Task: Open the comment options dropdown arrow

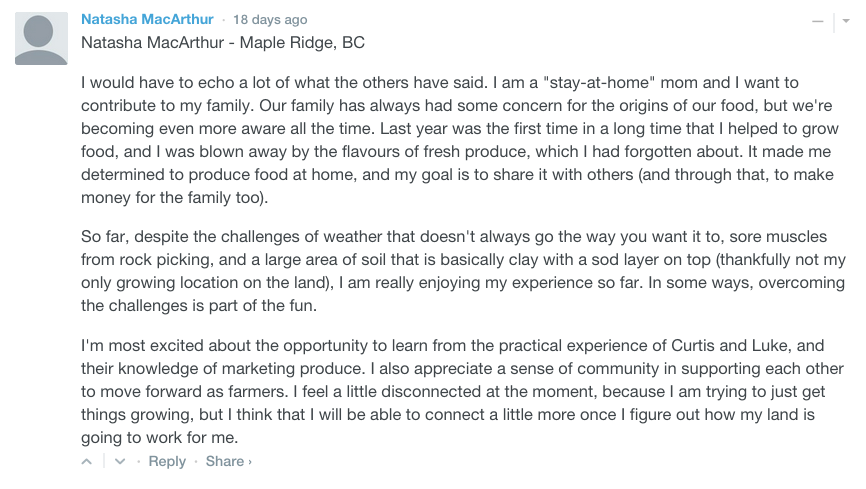Action: (841, 20)
